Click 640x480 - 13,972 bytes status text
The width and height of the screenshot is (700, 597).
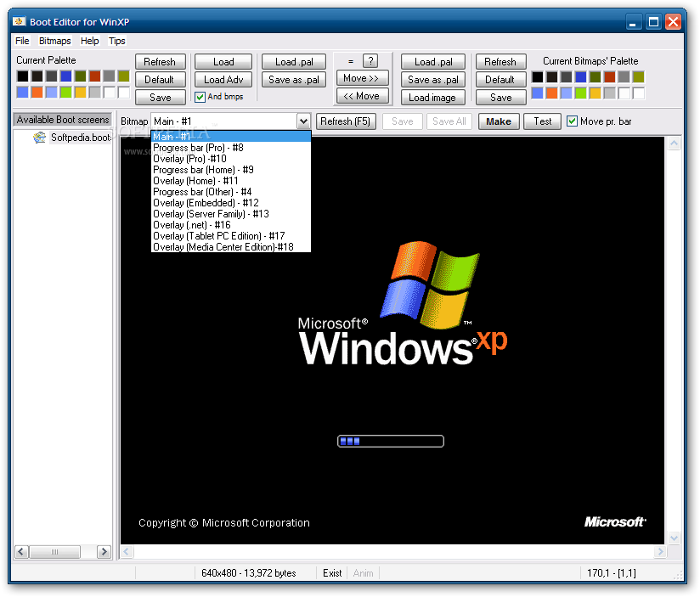(249, 573)
